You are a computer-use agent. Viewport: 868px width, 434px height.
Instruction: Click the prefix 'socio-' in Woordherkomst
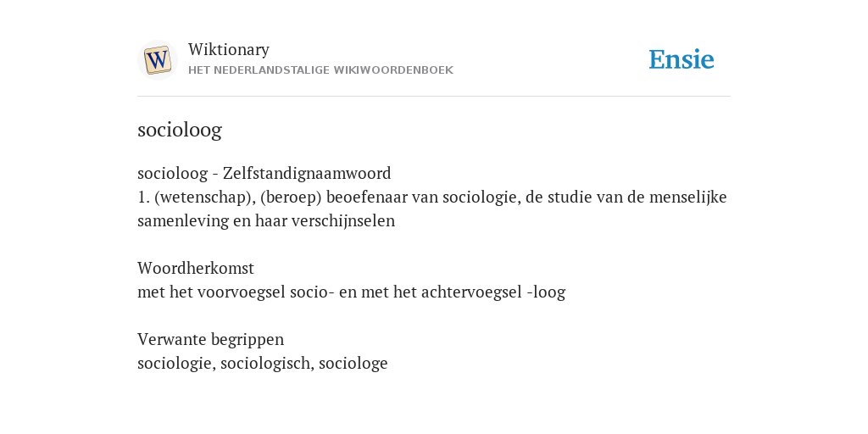point(312,292)
